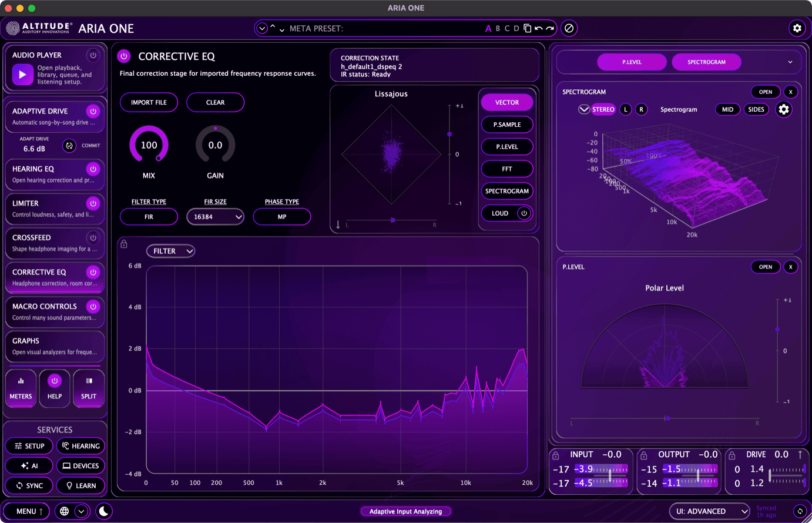Open the Menu button
The height and width of the screenshot is (523, 812).
[x=26, y=511]
